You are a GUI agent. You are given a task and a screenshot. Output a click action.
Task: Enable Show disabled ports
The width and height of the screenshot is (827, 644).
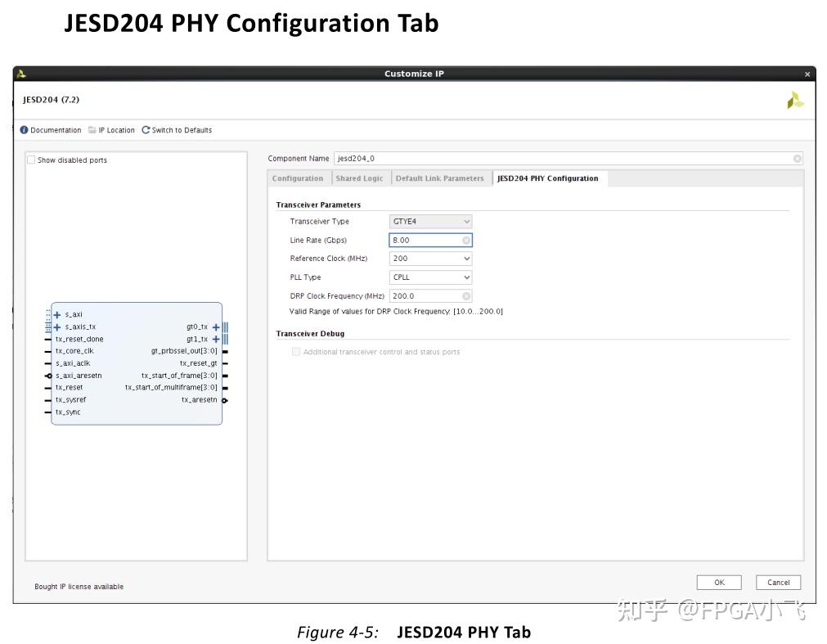[30, 160]
